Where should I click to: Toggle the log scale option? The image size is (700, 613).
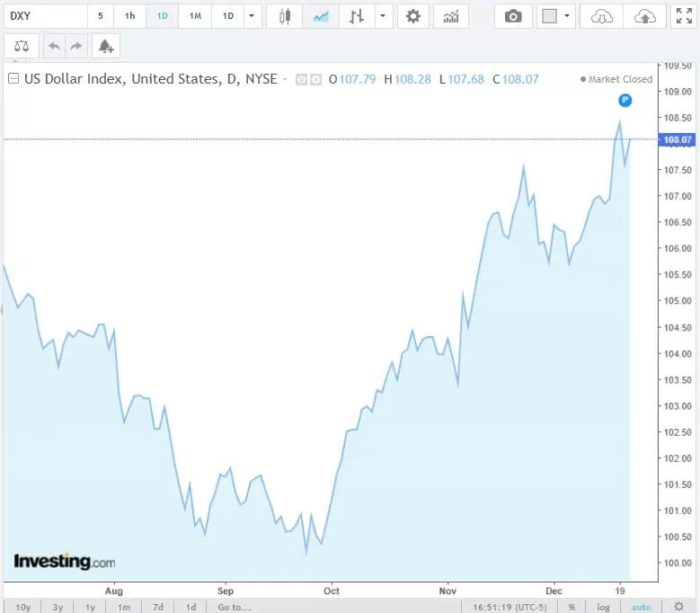[x=604, y=607]
